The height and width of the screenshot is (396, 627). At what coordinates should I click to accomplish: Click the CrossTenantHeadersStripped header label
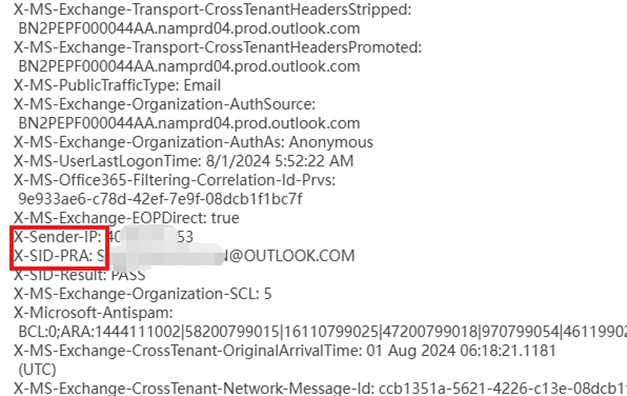(x=213, y=9)
